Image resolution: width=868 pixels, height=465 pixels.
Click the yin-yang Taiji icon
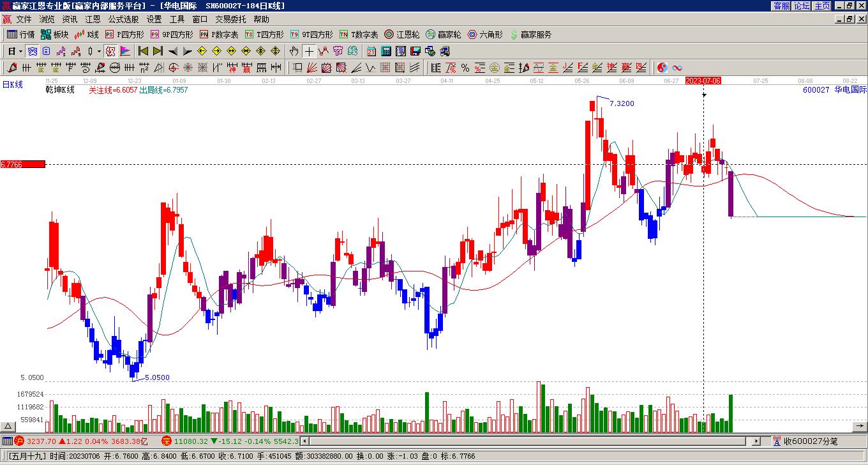[662, 68]
